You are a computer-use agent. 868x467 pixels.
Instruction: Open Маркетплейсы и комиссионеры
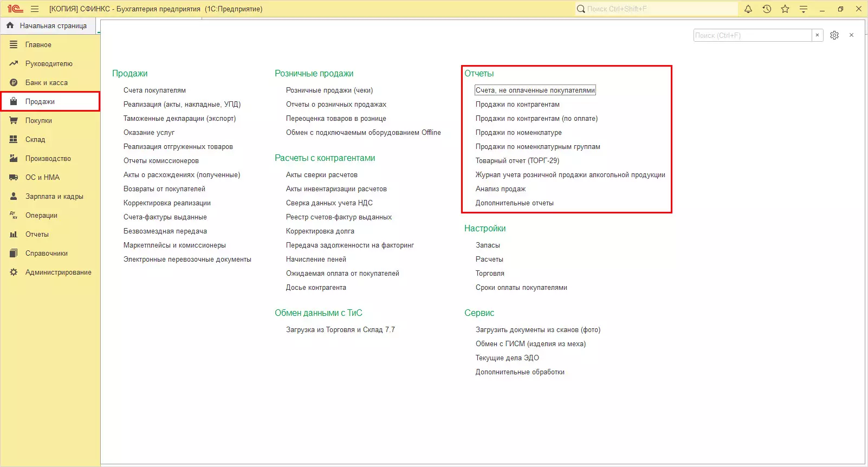coord(174,245)
